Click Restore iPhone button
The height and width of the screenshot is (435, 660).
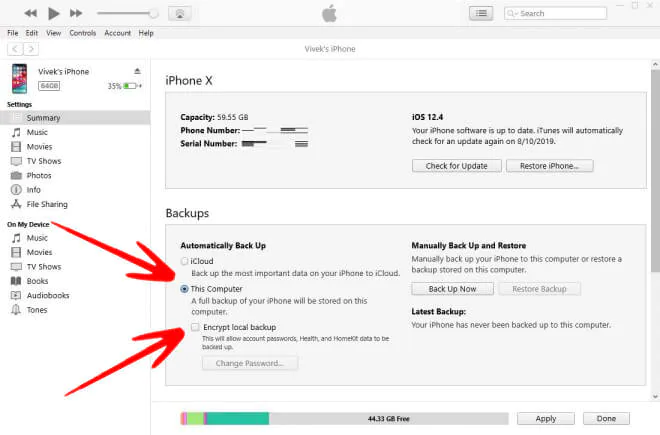(x=550, y=166)
